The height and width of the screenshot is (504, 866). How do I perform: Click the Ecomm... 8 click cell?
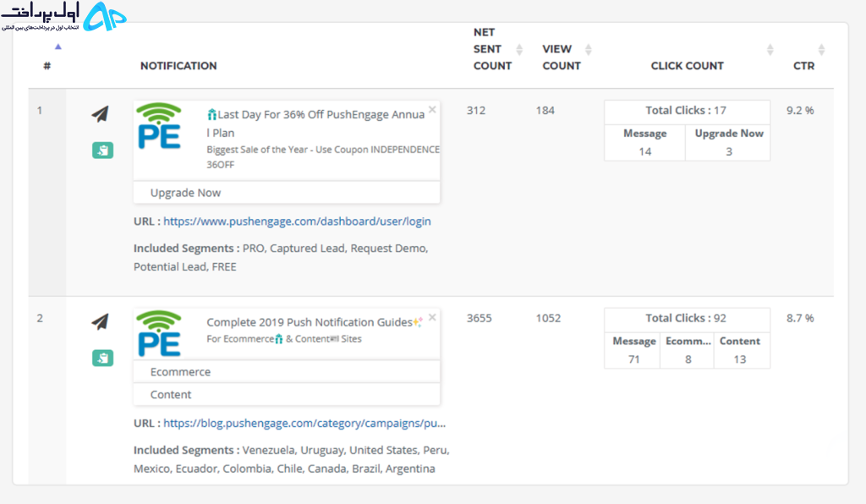[x=688, y=350]
